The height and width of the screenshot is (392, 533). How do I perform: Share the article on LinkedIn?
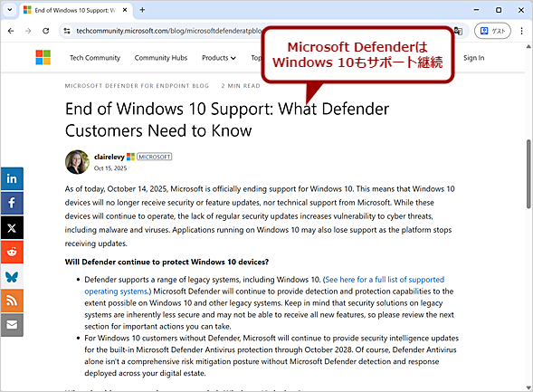point(12,178)
